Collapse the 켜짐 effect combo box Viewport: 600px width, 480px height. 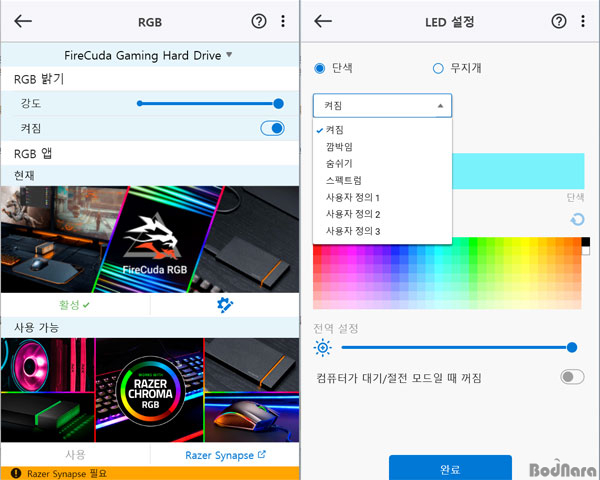[382, 105]
